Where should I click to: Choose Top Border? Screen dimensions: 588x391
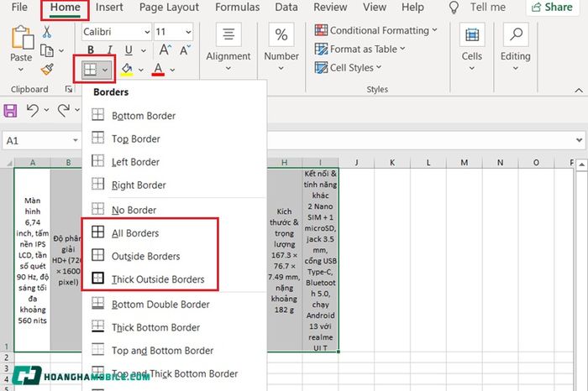pyautogui.click(x=175, y=138)
